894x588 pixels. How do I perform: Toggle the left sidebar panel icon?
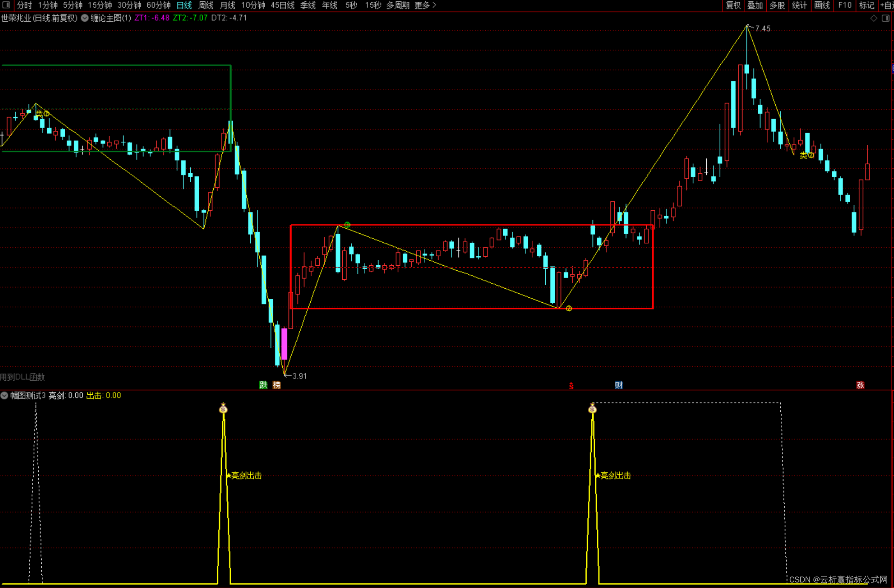click(6, 5)
